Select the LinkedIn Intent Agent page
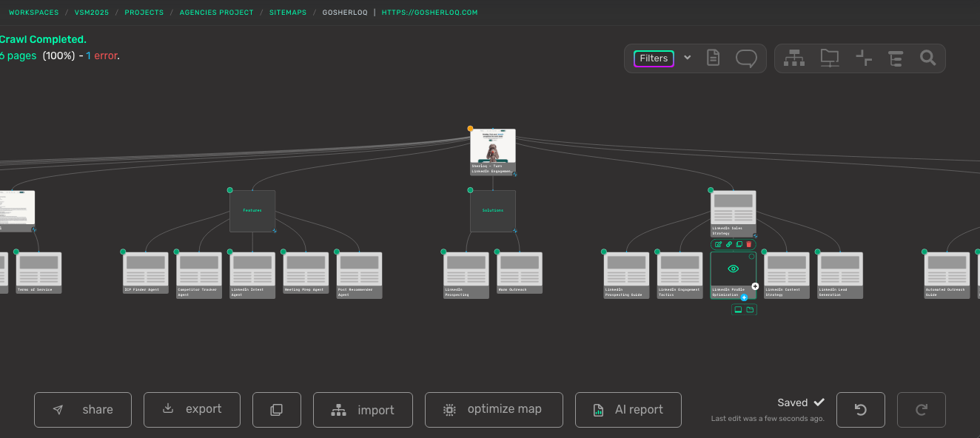Screen dimensions: 980x438 (x=252, y=275)
